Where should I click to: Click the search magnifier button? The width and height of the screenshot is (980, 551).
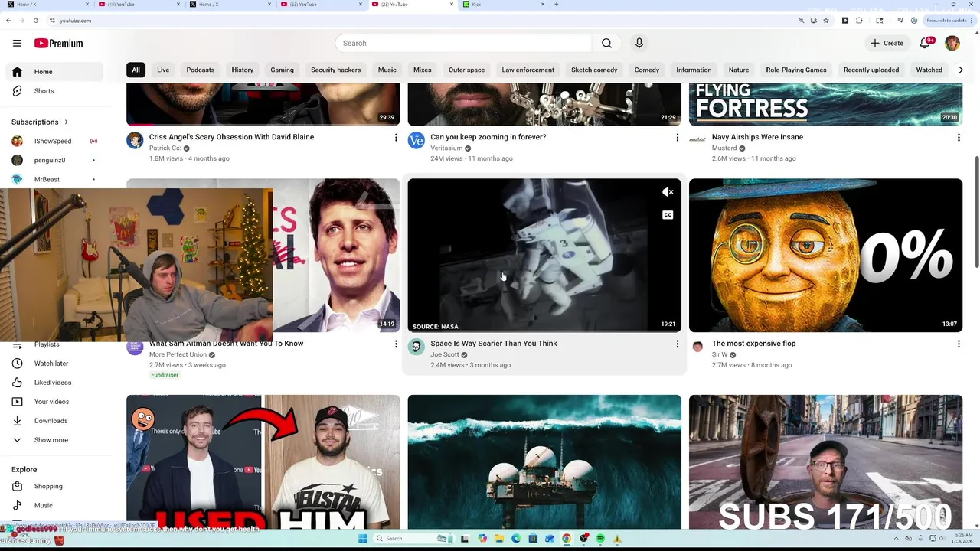coord(606,44)
